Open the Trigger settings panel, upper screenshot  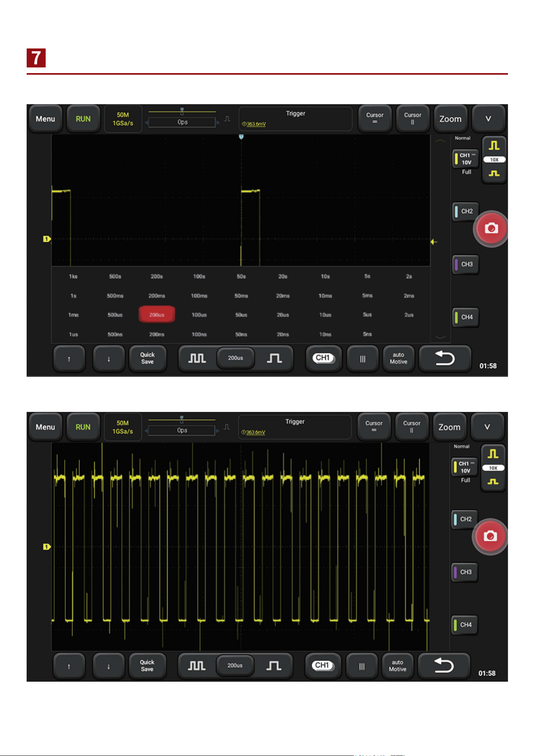click(x=295, y=119)
